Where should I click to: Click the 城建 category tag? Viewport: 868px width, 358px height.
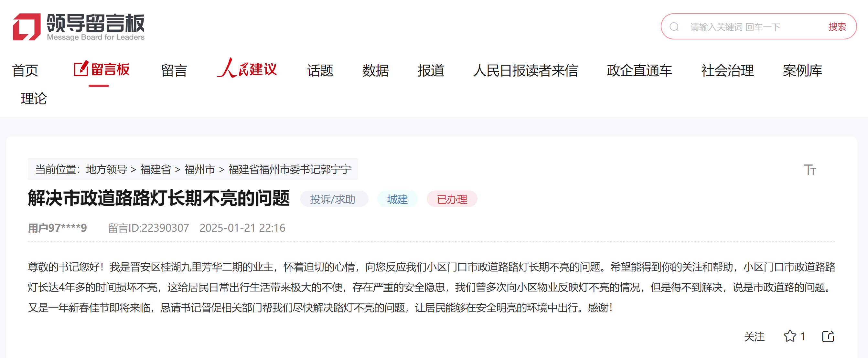tap(397, 199)
